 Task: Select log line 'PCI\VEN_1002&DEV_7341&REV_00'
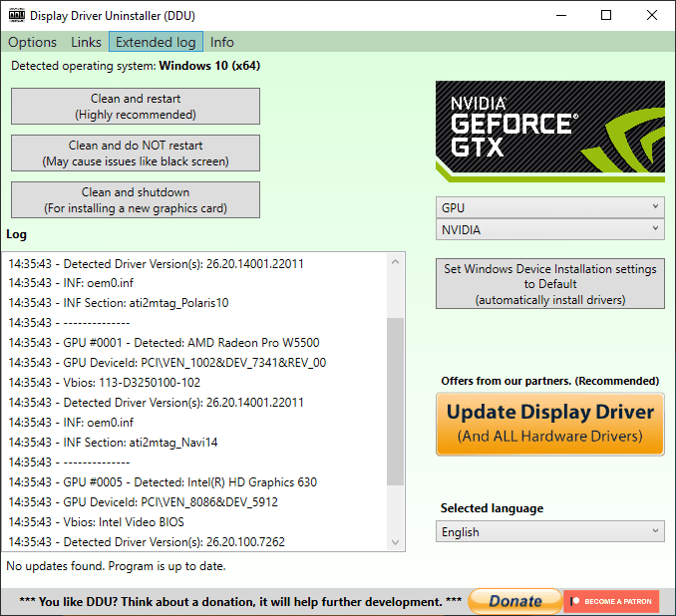coord(168,362)
